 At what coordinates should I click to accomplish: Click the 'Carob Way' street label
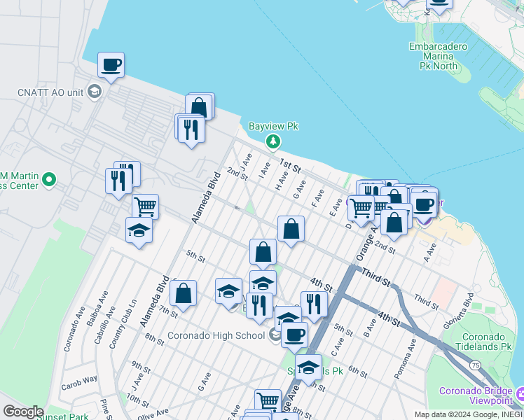coord(79,383)
